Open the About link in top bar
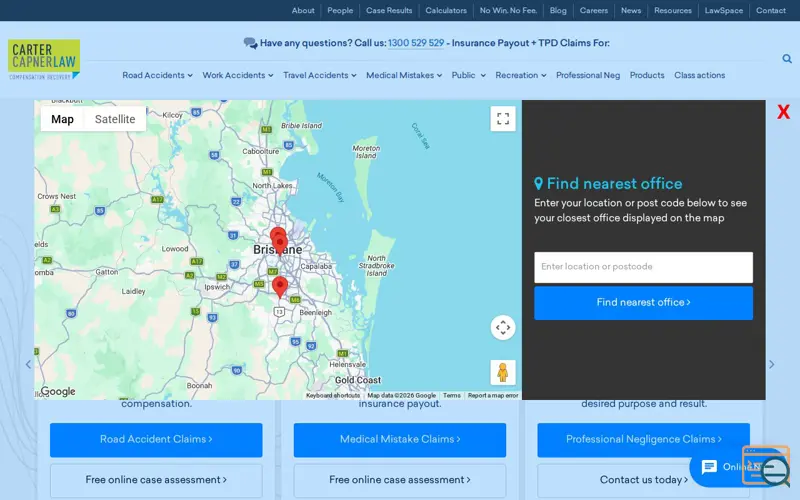The image size is (800, 500). coord(303,10)
